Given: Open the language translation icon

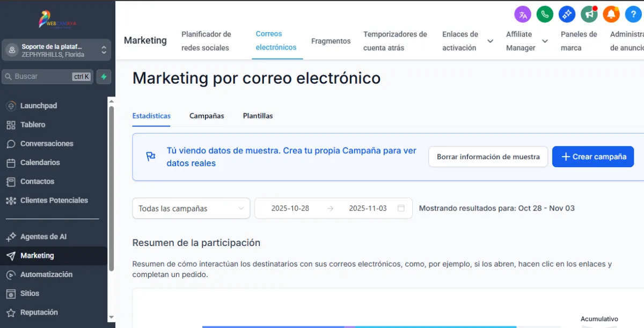Looking at the screenshot, I should pos(523,14).
